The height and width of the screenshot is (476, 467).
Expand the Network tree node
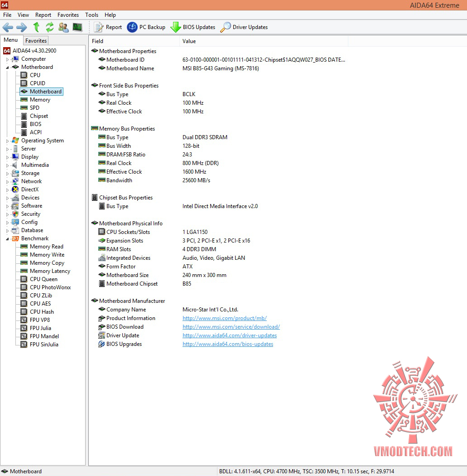pos(8,181)
